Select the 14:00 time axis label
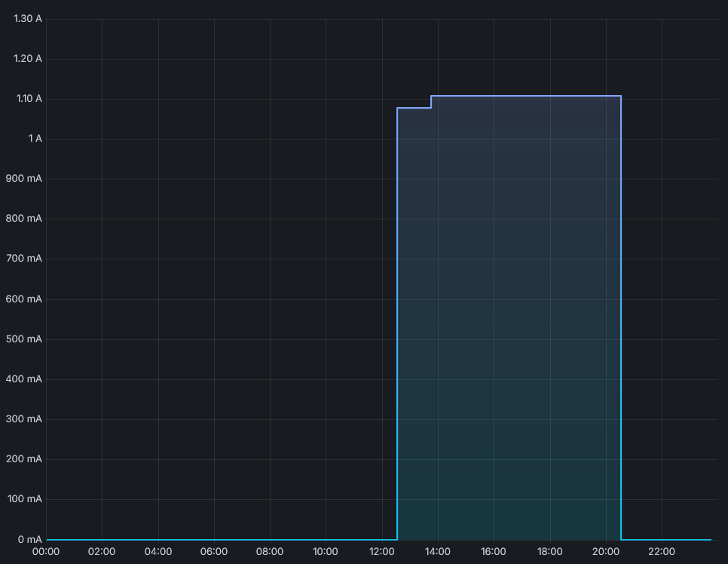This screenshot has height=564, width=728. coord(438,552)
